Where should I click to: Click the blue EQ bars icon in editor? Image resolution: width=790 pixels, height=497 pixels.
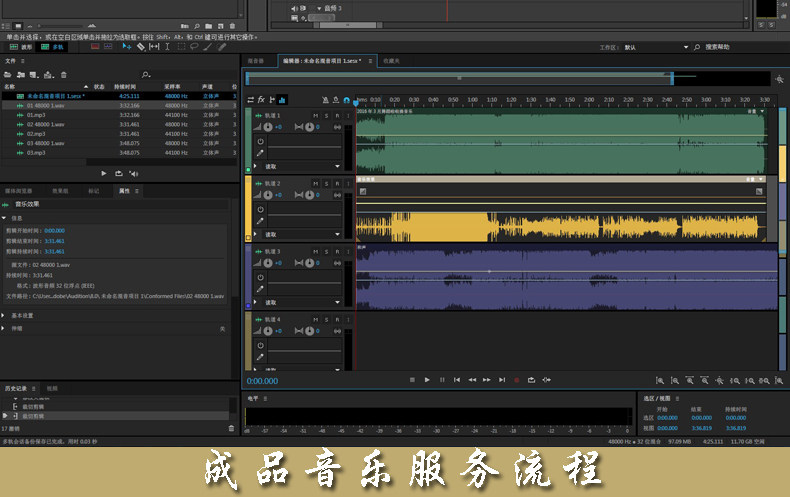(282, 100)
